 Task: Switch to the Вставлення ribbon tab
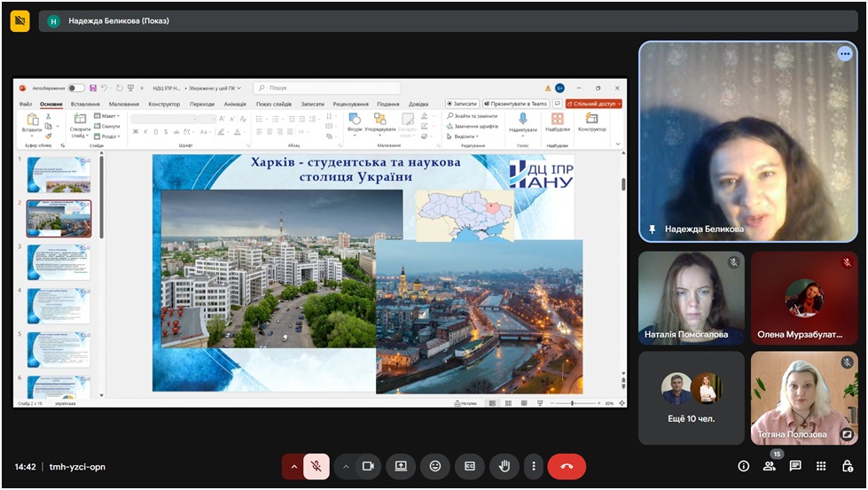point(85,104)
